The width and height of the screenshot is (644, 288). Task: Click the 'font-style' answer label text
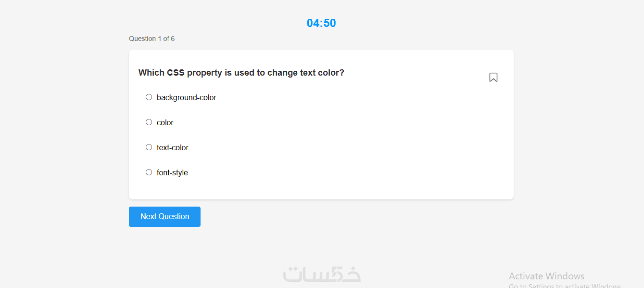[172, 173]
